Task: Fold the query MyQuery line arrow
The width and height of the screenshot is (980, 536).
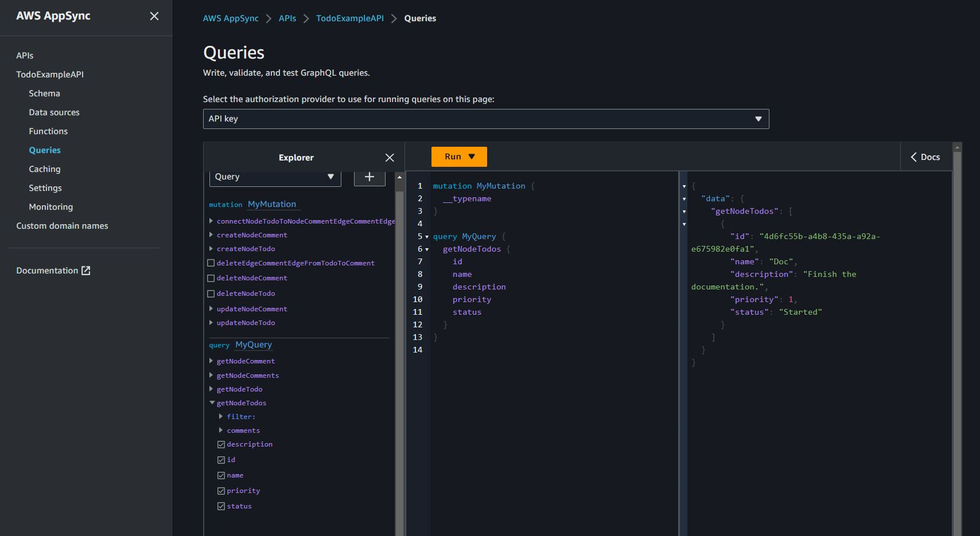Action: point(427,237)
